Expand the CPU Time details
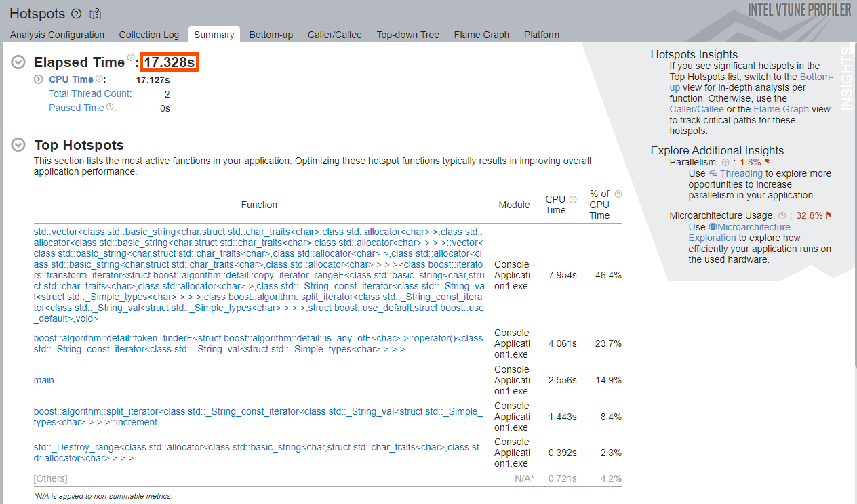The width and height of the screenshot is (857, 504). (x=39, y=79)
